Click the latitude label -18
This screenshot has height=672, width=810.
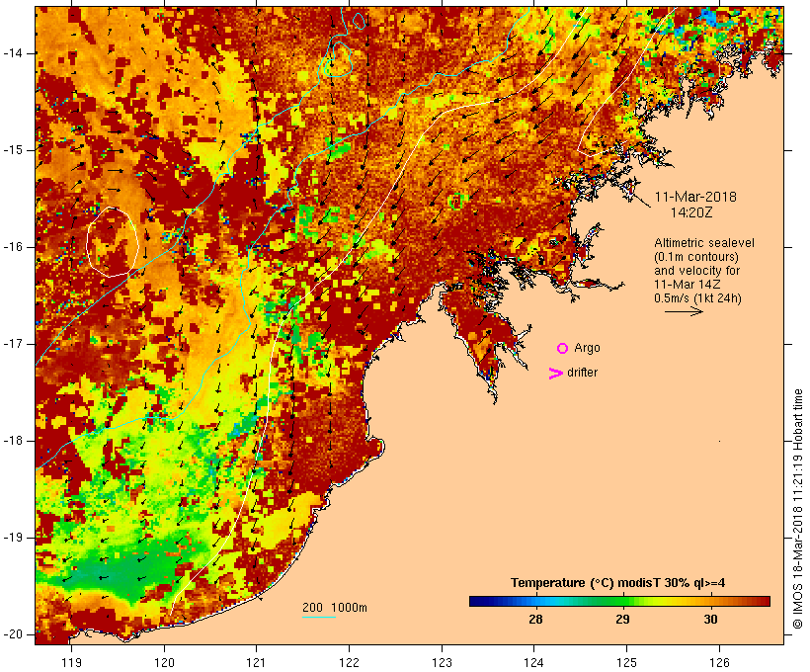pos(13,441)
